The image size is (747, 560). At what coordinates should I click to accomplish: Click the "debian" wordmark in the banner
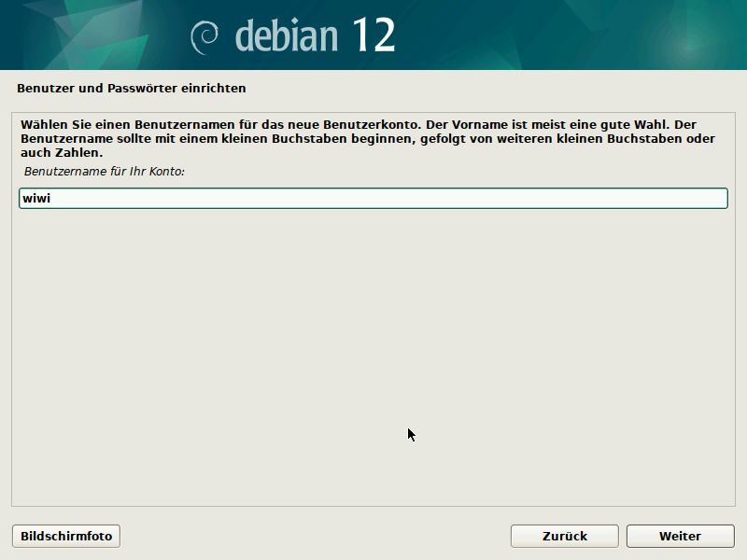(x=287, y=35)
